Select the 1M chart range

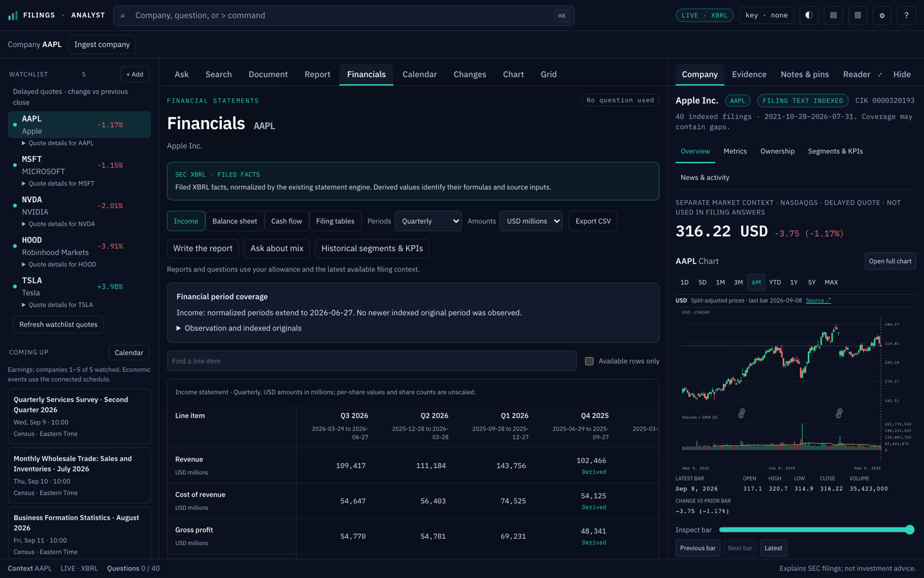pyautogui.click(x=721, y=283)
